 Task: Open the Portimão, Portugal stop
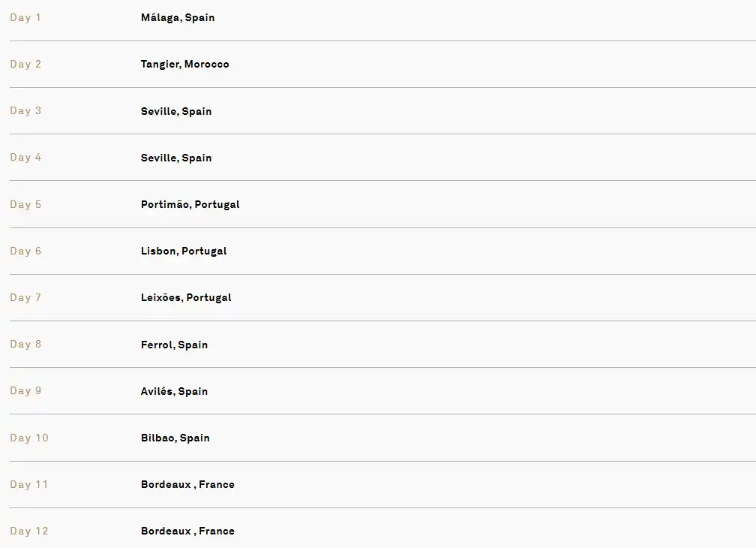190,204
